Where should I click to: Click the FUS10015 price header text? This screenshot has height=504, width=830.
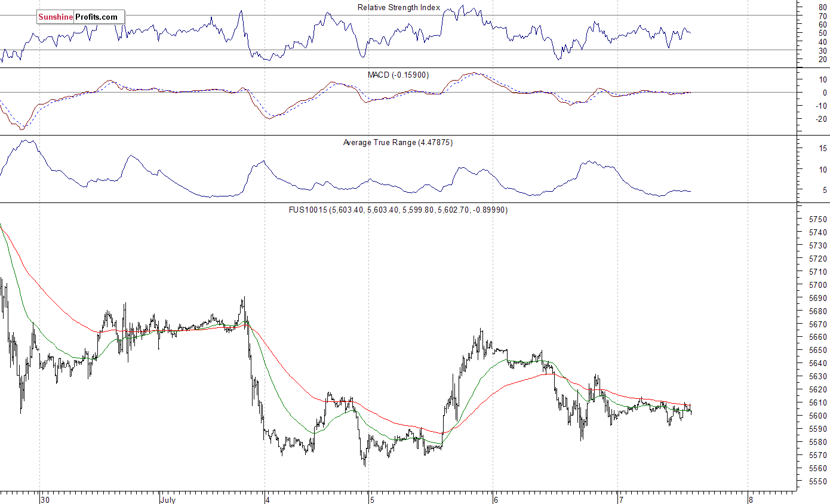tap(398, 210)
